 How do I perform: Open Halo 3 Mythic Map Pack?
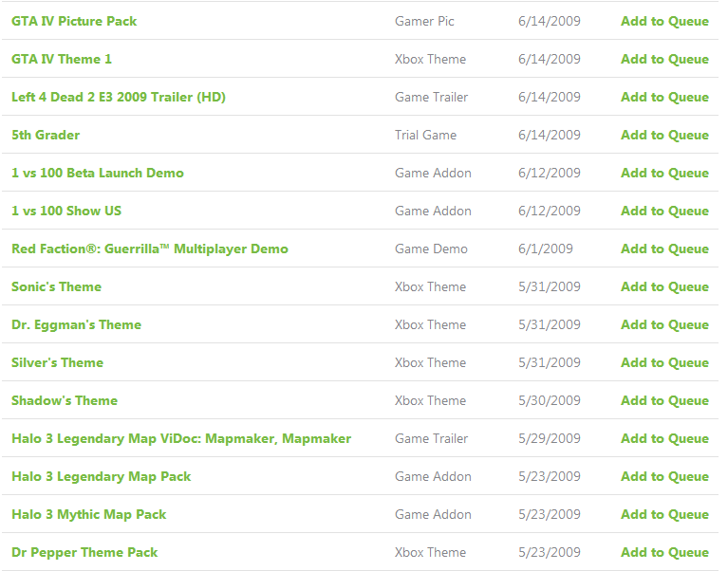[x=89, y=515]
